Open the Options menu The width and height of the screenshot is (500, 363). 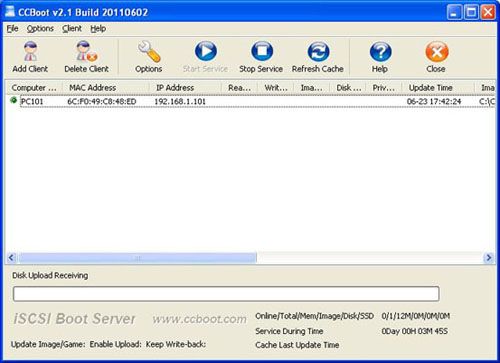(40, 29)
